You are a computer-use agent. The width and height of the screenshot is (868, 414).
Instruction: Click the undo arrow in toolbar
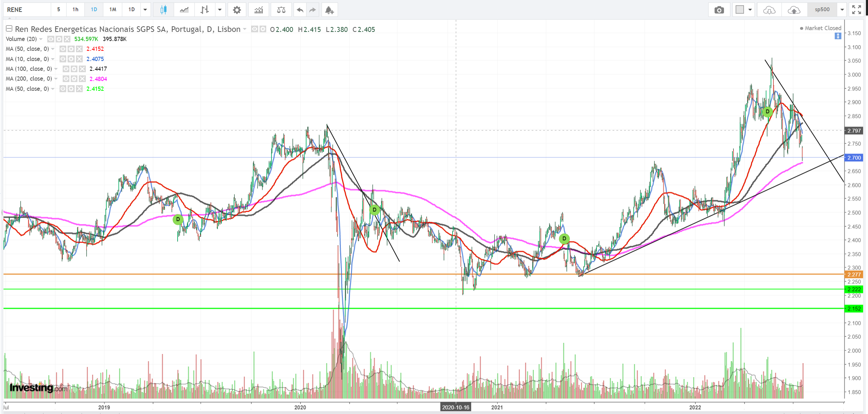(300, 10)
